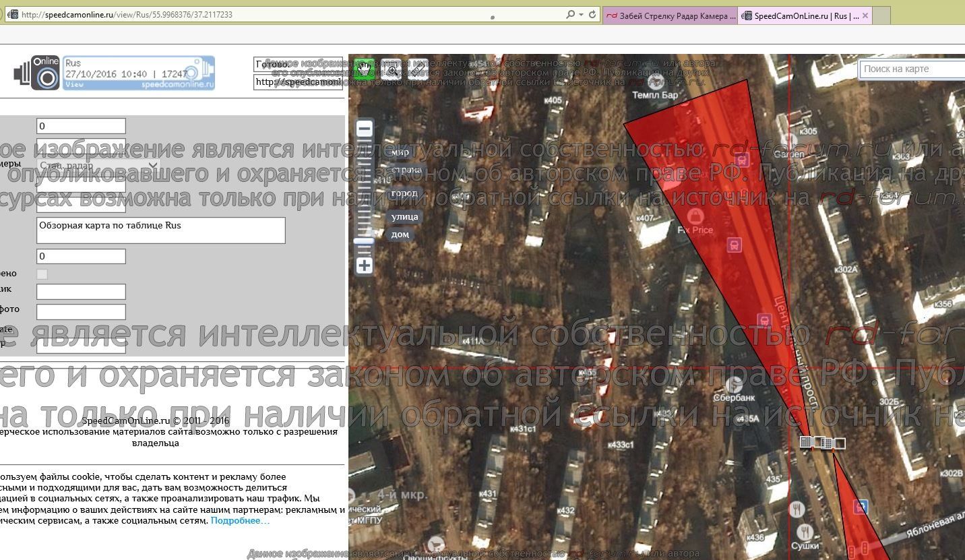Focus the 'Поиск на карте' search field
965x560 pixels.
click(912, 69)
